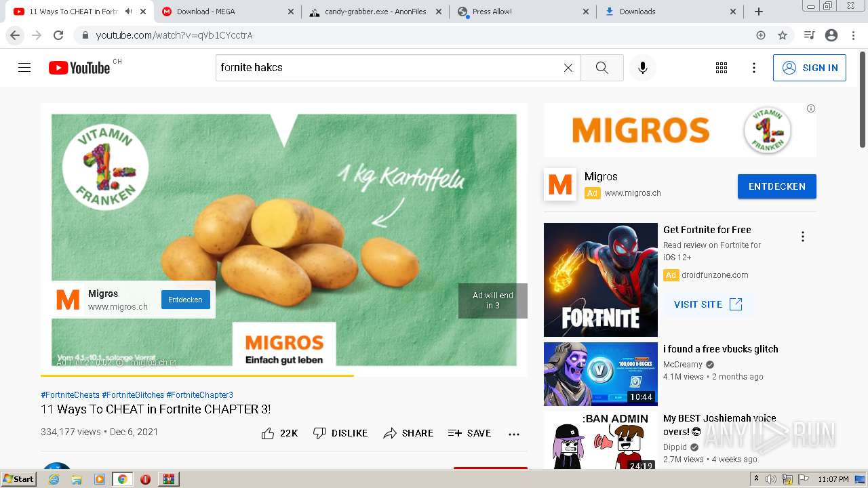
Task: Open the YouTube apps grid
Action: pos(722,68)
